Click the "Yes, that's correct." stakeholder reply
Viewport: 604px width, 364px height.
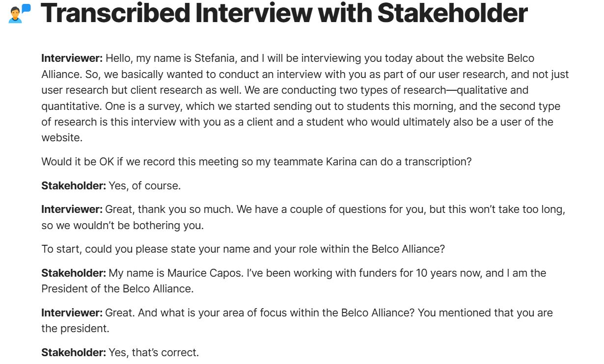[x=154, y=352]
